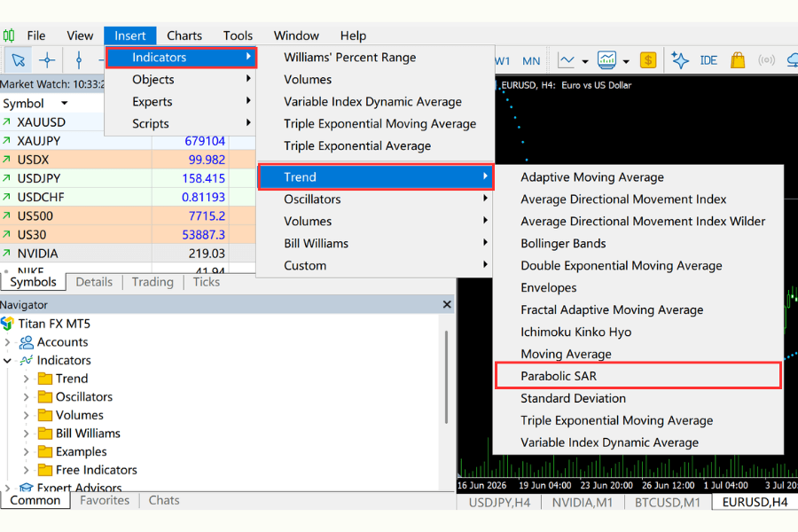Click the Oscillators folder icon in Navigator
The image size is (798, 532).
(45, 396)
